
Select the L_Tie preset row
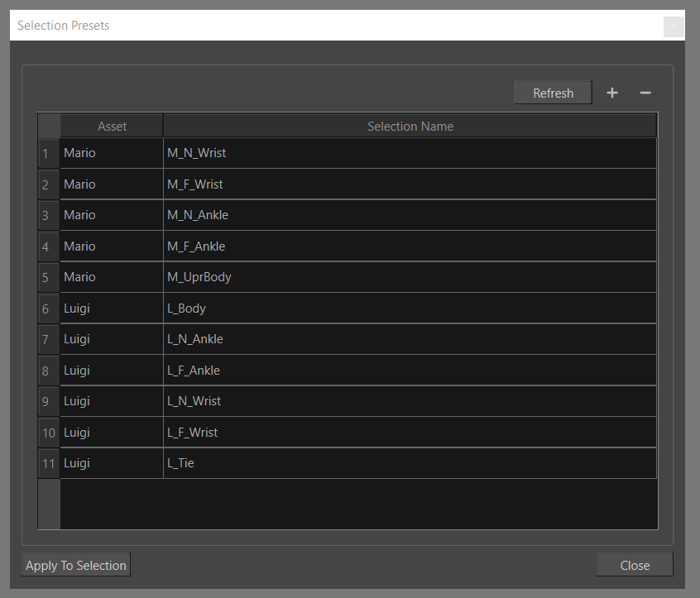331,462
